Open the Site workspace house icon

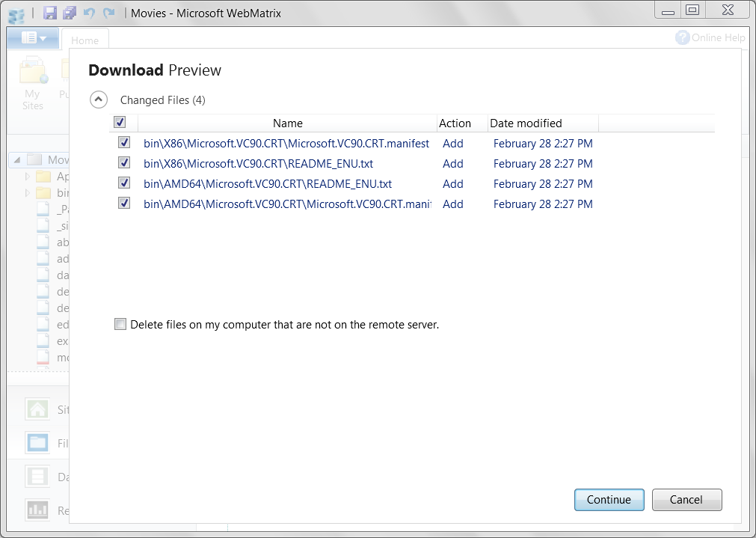click(x=37, y=409)
